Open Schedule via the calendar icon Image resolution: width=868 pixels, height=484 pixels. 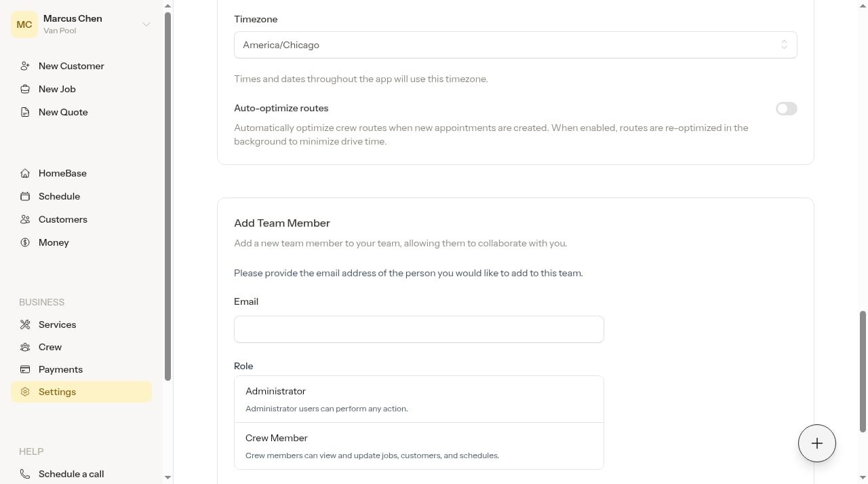25,196
